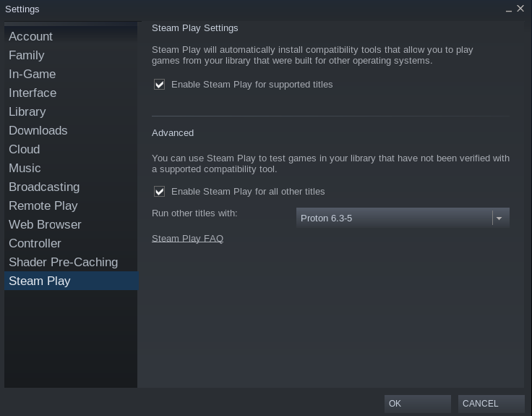
Task: Confirm settings with the OK button
Action: point(417,404)
